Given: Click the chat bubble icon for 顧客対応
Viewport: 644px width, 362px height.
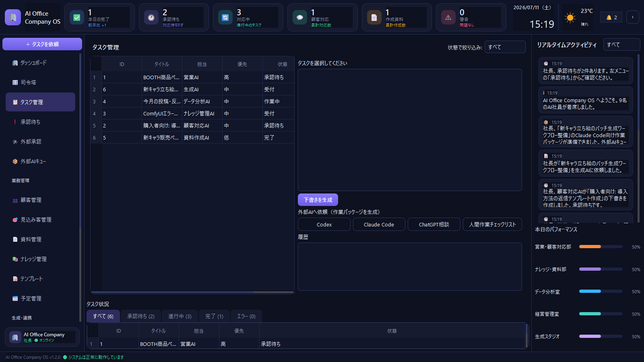Looking at the screenshot, I should coord(300,17).
